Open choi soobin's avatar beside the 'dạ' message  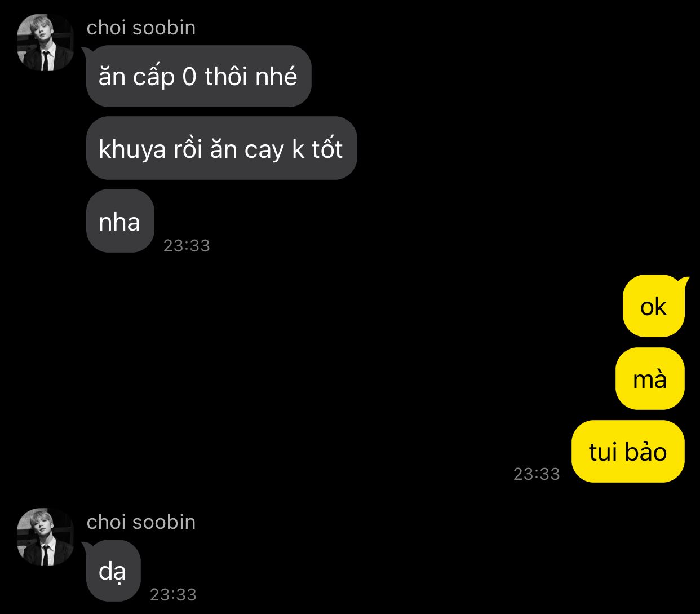46,537
